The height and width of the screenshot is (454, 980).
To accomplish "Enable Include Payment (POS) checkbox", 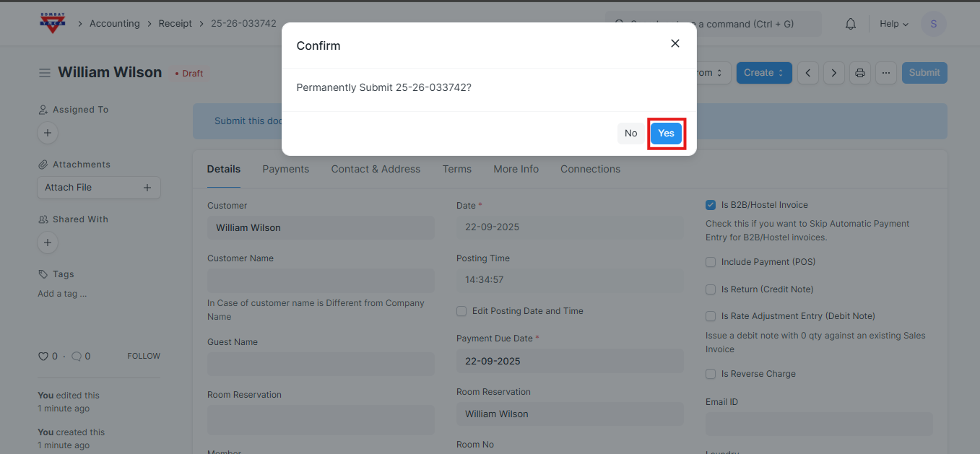I will 711,262.
